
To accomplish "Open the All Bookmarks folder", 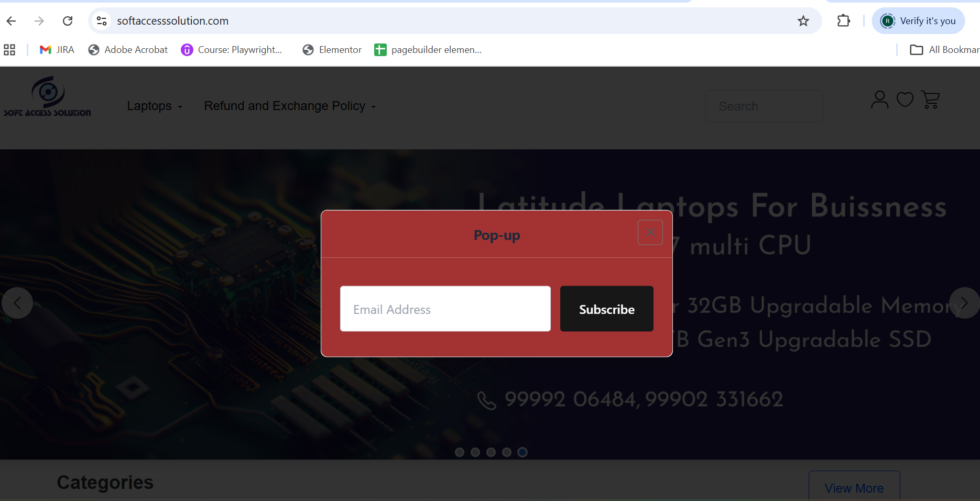I will pos(944,50).
